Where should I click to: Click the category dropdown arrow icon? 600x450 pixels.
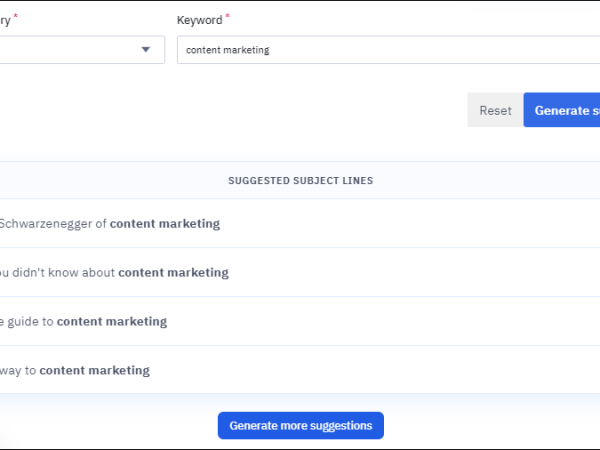coord(146,50)
